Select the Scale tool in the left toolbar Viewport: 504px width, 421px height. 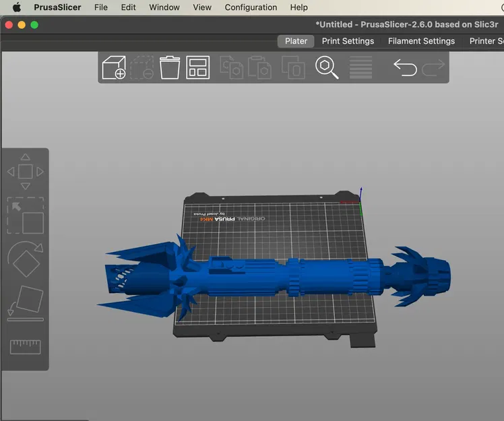tap(26, 216)
